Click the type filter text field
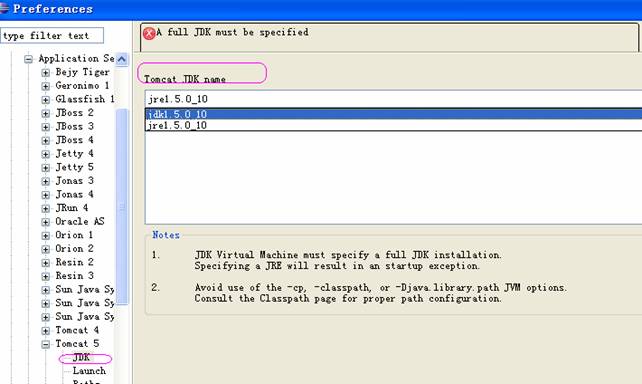This screenshot has width=642, height=384. pyautogui.click(x=52, y=36)
